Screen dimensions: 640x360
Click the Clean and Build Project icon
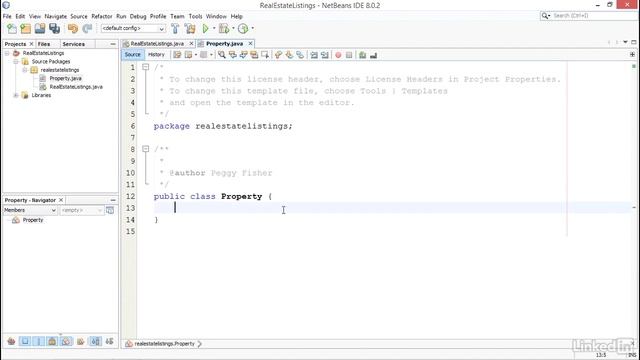(190, 29)
